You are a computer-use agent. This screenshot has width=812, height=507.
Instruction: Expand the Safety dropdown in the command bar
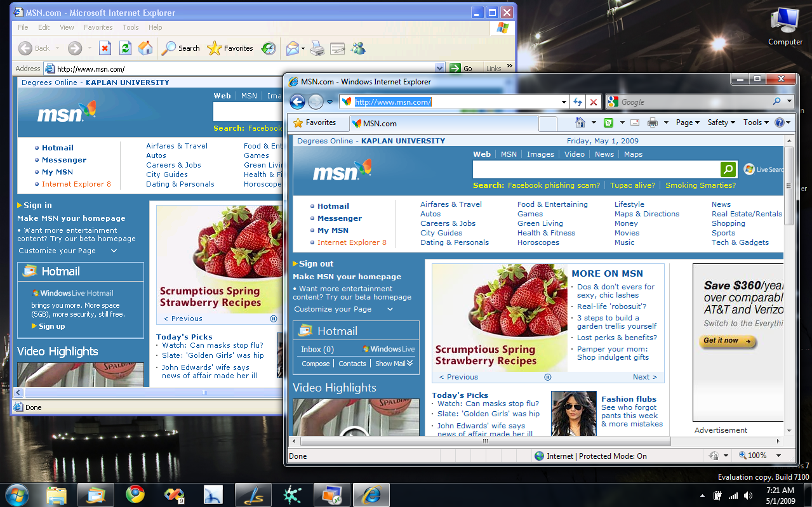[721, 122]
